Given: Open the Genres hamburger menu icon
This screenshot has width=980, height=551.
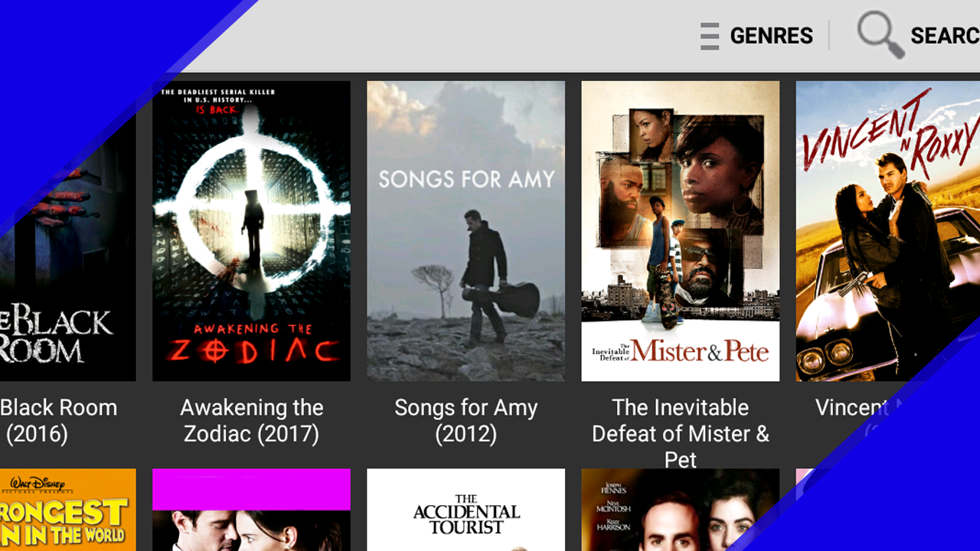Looking at the screenshot, I should coord(710,36).
